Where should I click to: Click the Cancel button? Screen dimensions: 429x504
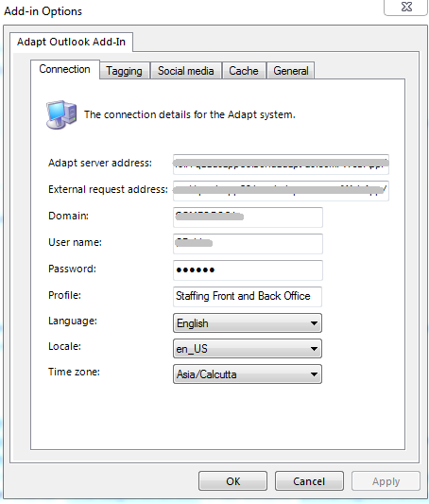click(309, 481)
